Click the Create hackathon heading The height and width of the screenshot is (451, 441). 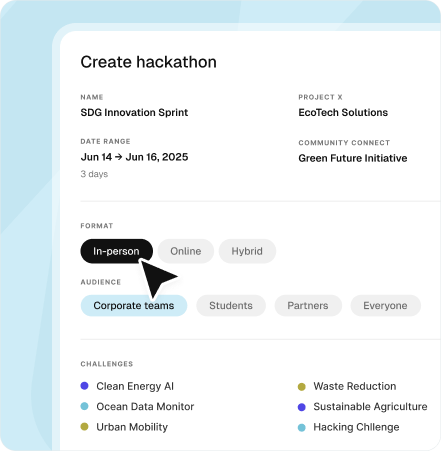148,62
